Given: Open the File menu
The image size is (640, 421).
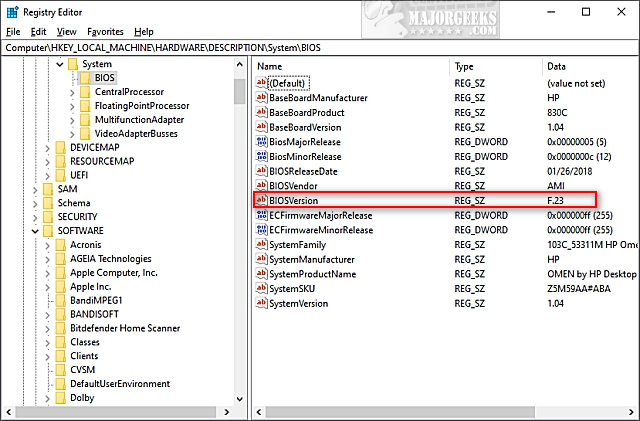Looking at the screenshot, I should click(x=13, y=32).
